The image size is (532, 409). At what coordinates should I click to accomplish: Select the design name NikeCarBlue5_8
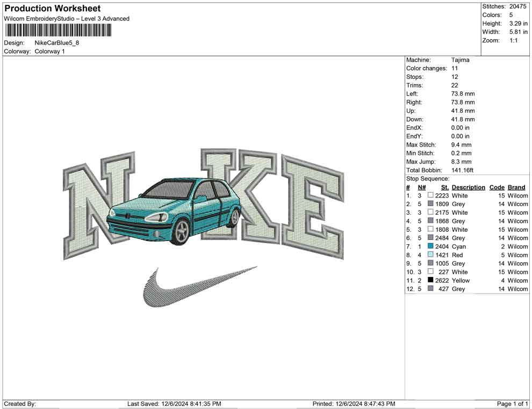(x=57, y=43)
